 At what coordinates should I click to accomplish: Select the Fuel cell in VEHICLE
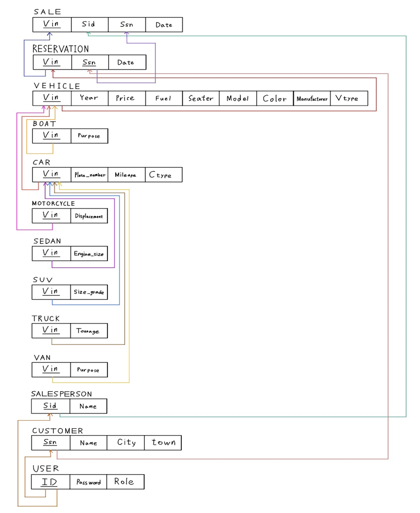pyautogui.click(x=164, y=98)
